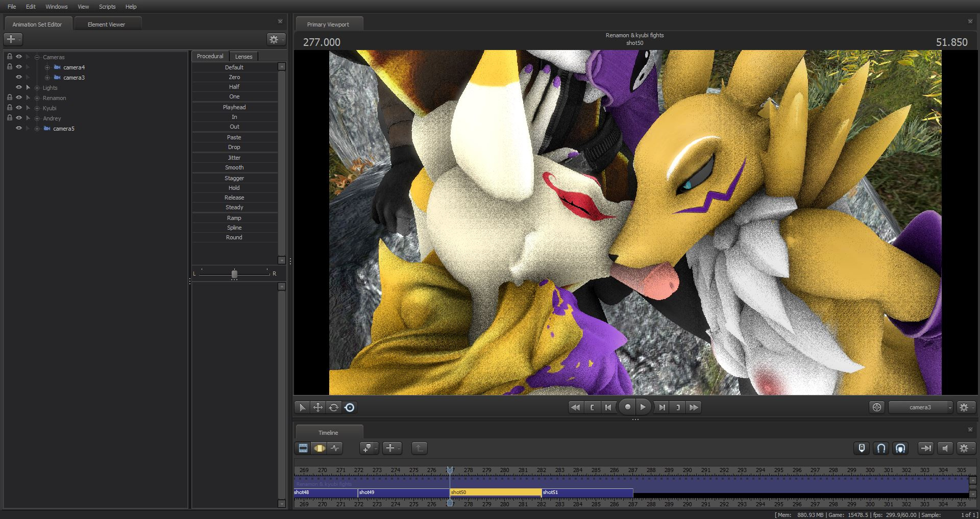Open the viewport gear settings
980x519 pixels.
(x=966, y=407)
